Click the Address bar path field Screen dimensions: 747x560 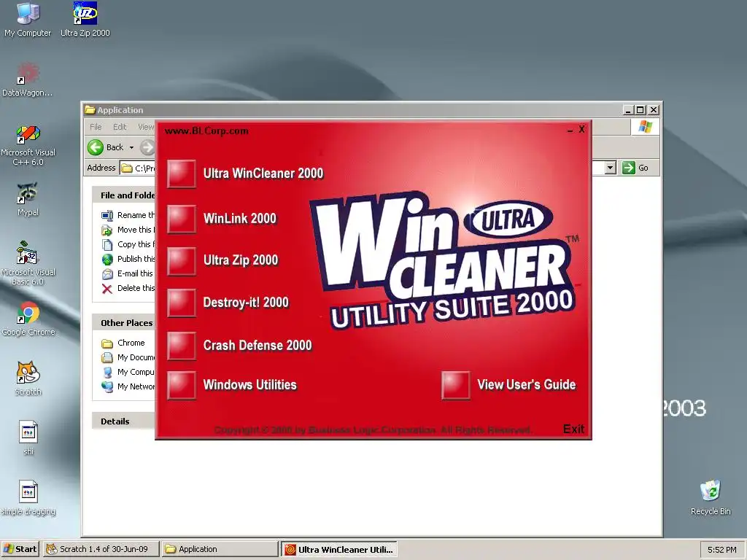138,168
